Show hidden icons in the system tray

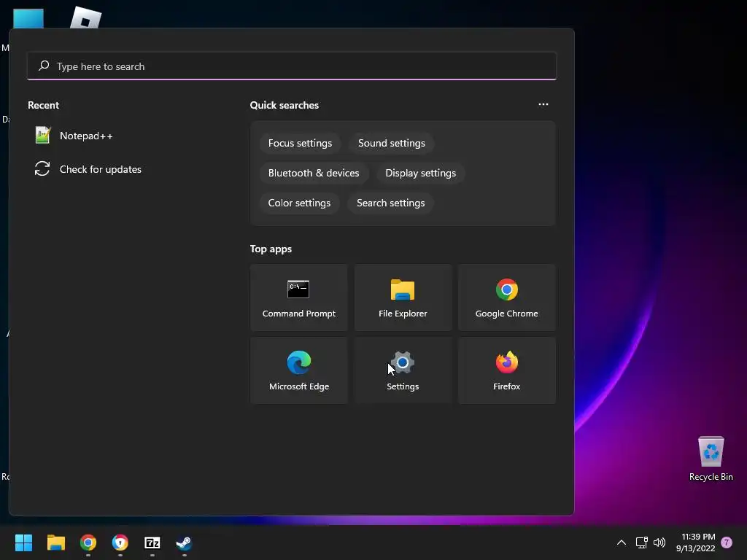pos(622,542)
